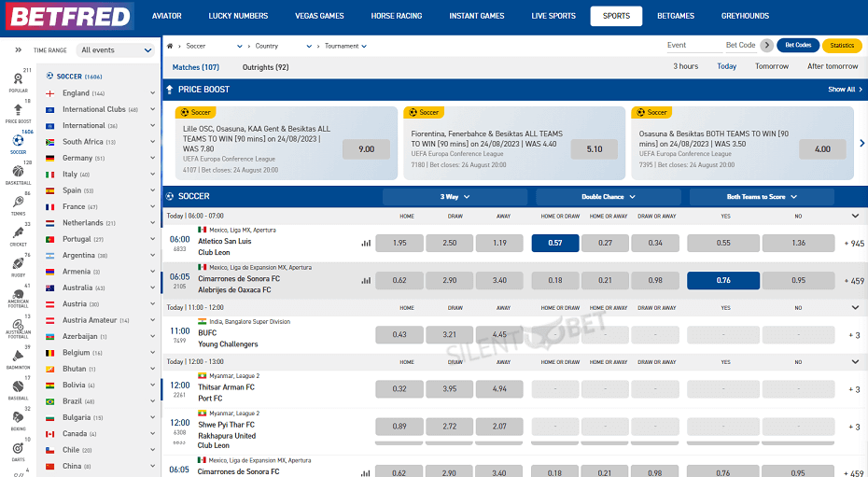
Task: Add 4.00 Osasuna & Besiktas price boost bet
Action: (x=822, y=149)
